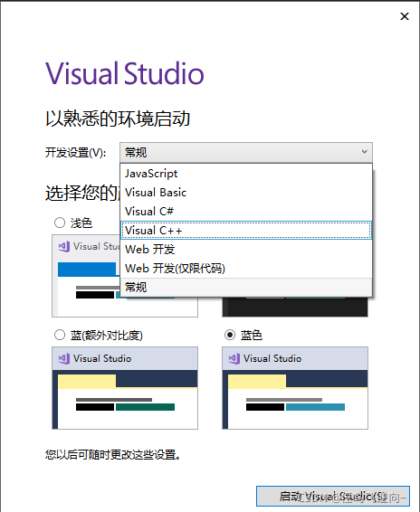Choose the Web 开发 option
This screenshot has height=512, width=420.
coord(246,249)
